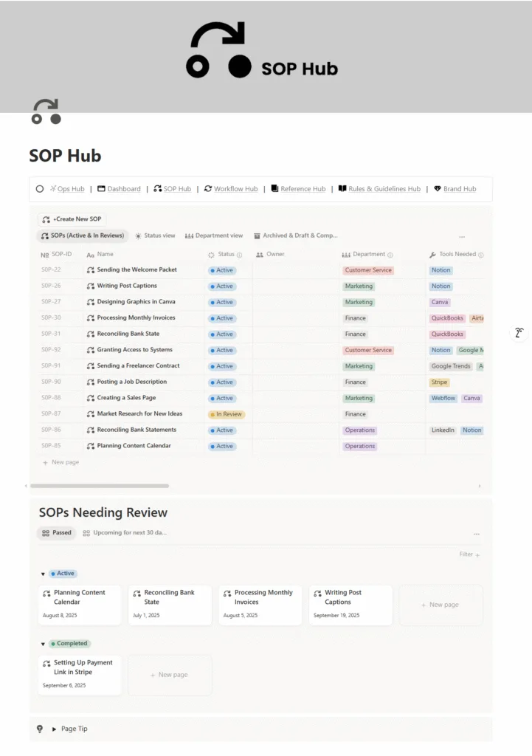
Task: Open the three-dots menu in the SOPs table tab row
Action: point(462,237)
